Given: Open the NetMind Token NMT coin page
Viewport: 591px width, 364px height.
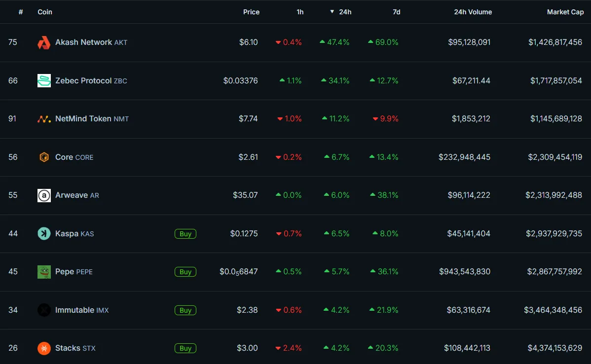Looking at the screenshot, I should click(x=92, y=119).
